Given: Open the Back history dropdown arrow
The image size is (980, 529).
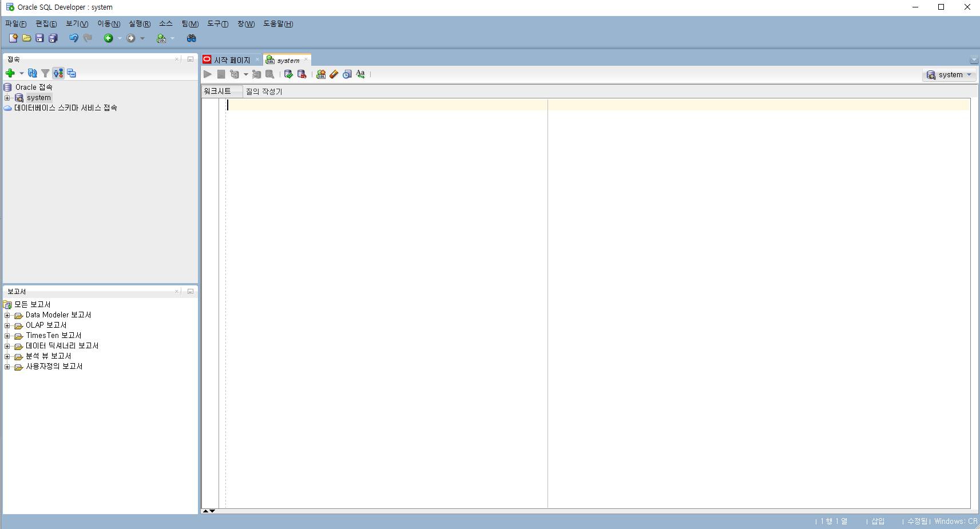Looking at the screenshot, I should pyautogui.click(x=120, y=38).
